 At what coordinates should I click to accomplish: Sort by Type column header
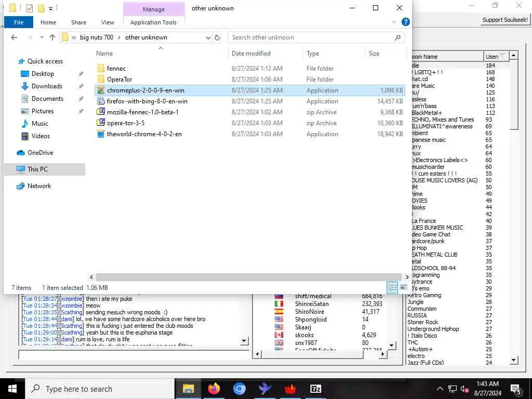pyautogui.click(x=313, y=54)
